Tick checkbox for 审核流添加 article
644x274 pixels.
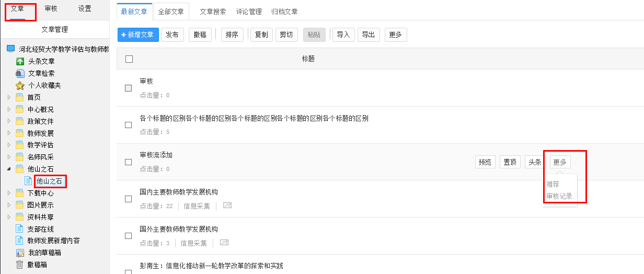point(128,162)
